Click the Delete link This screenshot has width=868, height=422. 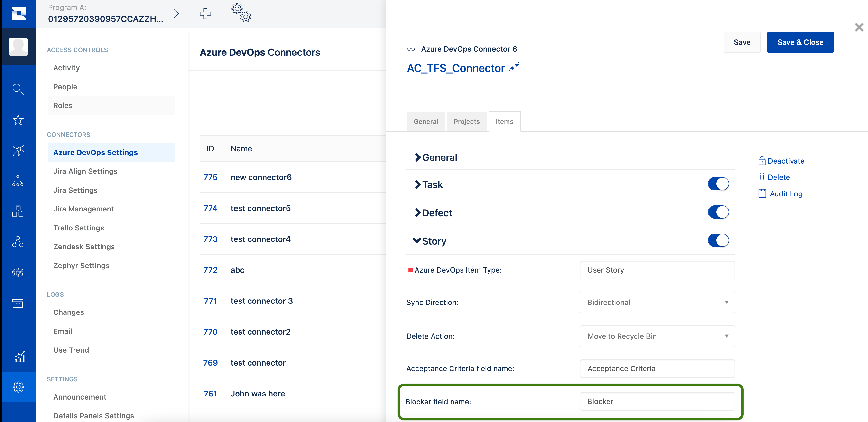774,177
